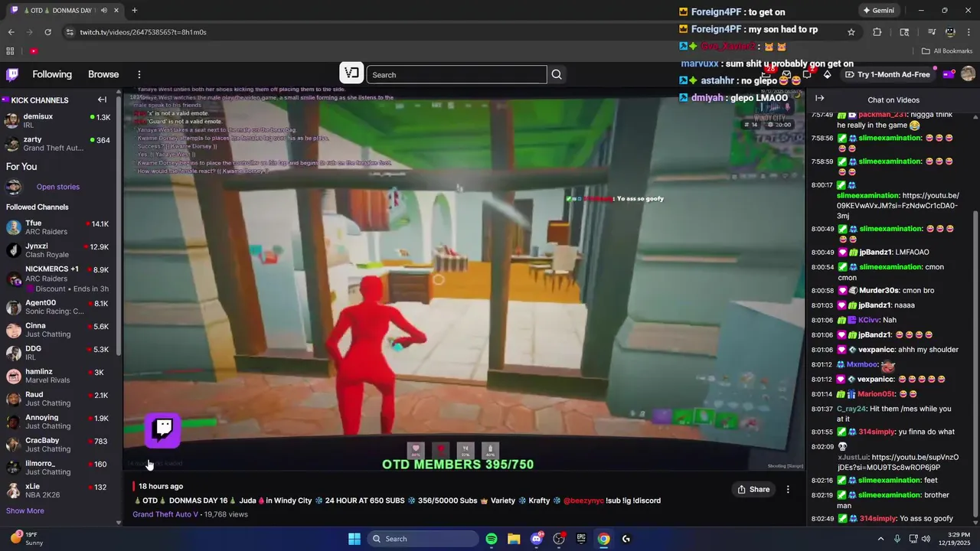980x551 pixels.
Task: Click the VD extension icon beside search
Action: point(351,73)
